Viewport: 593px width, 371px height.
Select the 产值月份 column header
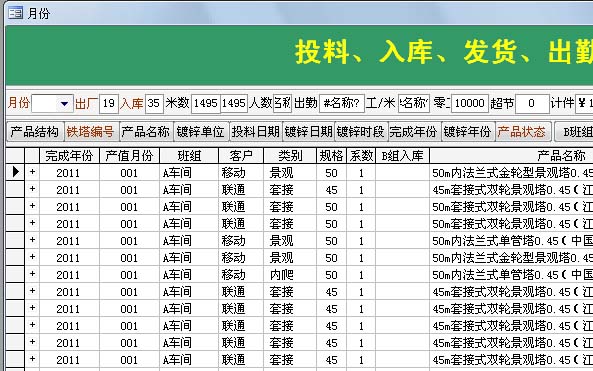point(129,155)
